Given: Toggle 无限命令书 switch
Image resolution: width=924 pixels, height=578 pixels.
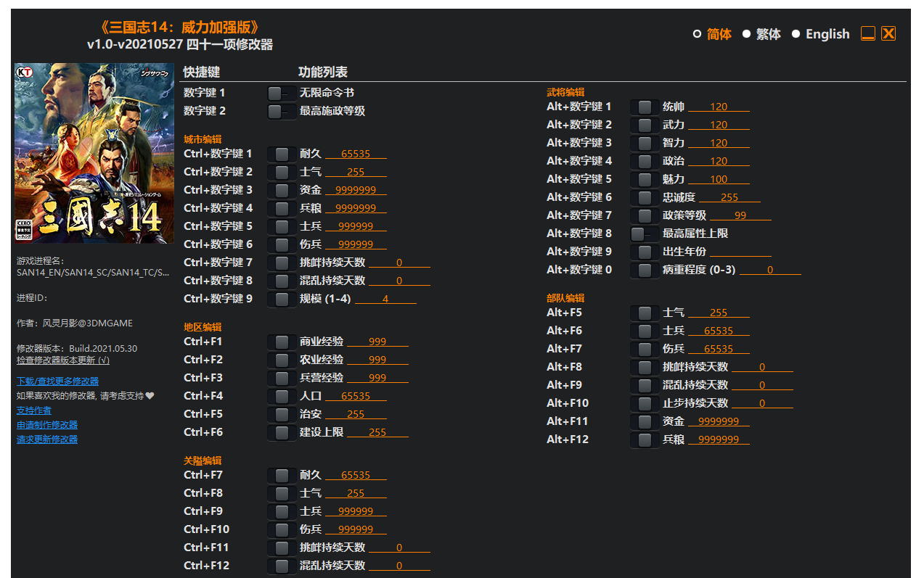Looking at the screenshot, I should click(x=282, y=93).
